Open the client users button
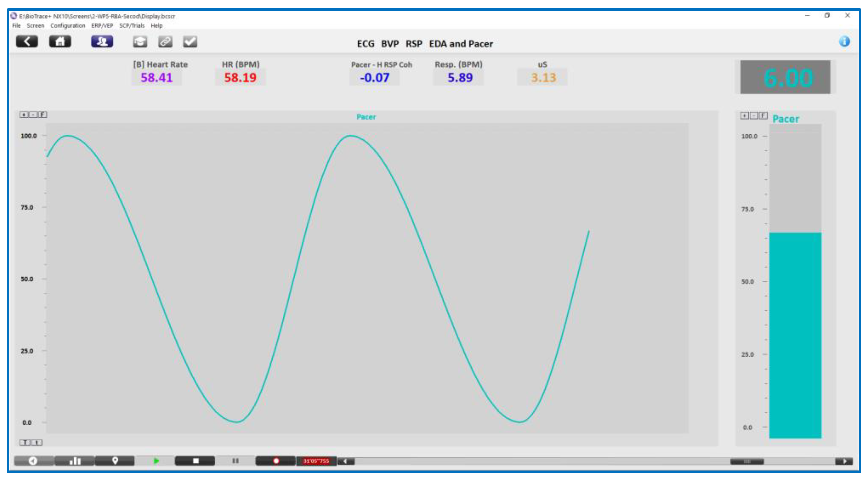 [102, 42]
